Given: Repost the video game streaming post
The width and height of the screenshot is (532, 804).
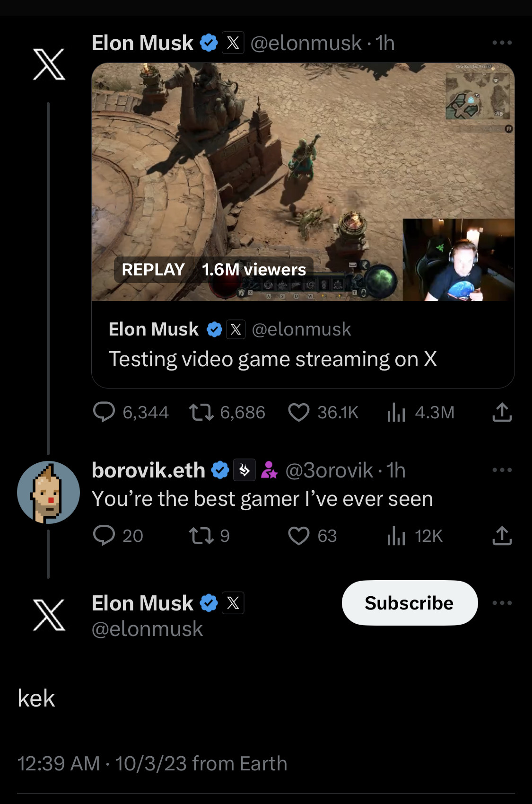Looking at the screenshot, I should click(201, 412).
